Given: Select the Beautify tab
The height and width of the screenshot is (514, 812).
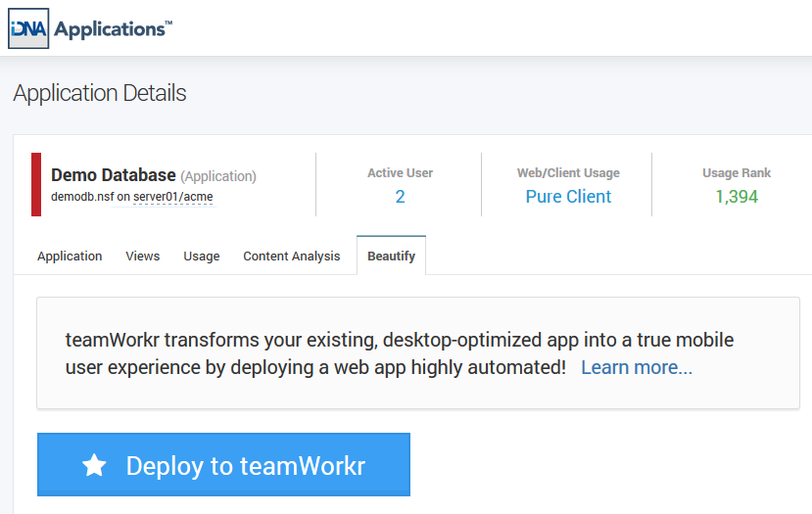Looking at the screenshot, I should click(x=392, y=256).
